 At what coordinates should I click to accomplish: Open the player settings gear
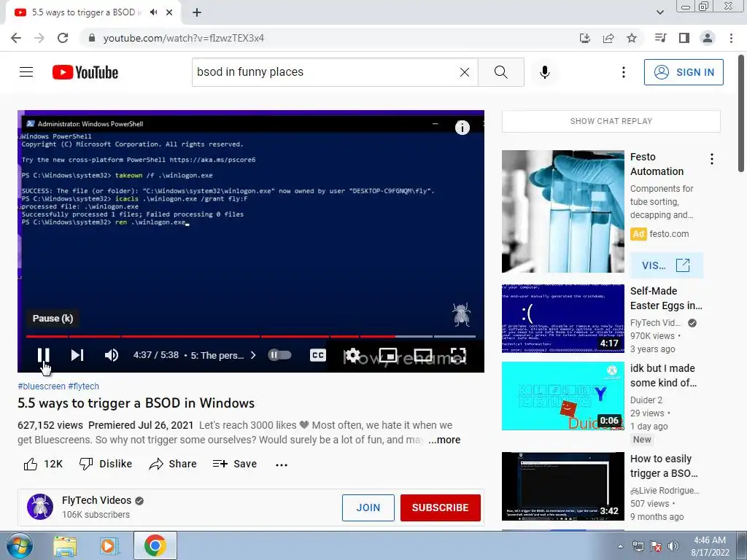pos(352,355)
